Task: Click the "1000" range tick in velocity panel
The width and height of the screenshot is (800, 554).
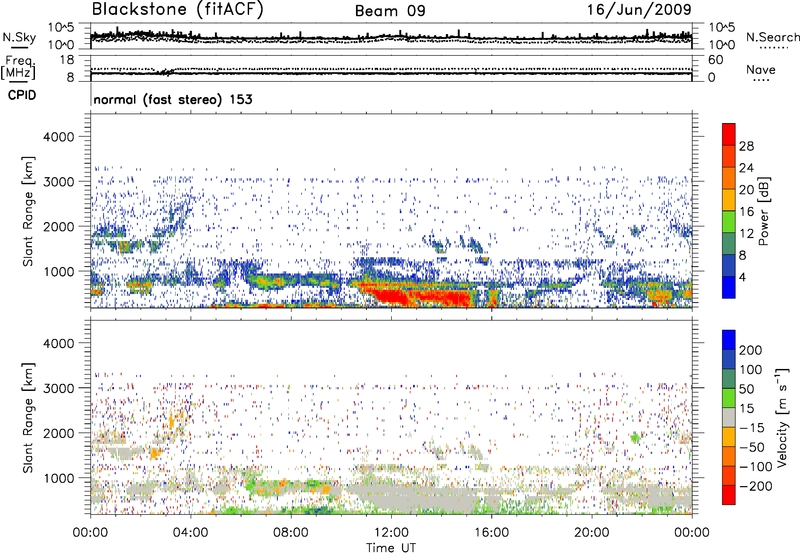Action: tap(59, 478)
